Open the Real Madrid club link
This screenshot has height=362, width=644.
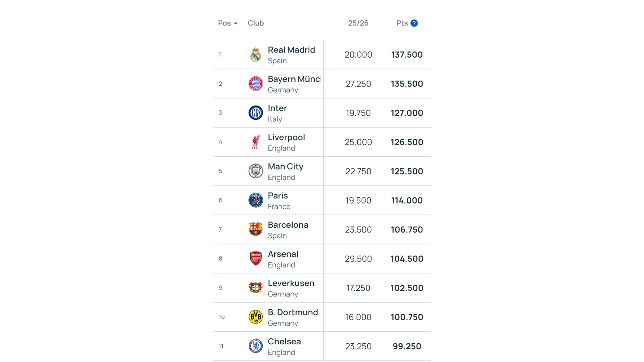[291, 50]
